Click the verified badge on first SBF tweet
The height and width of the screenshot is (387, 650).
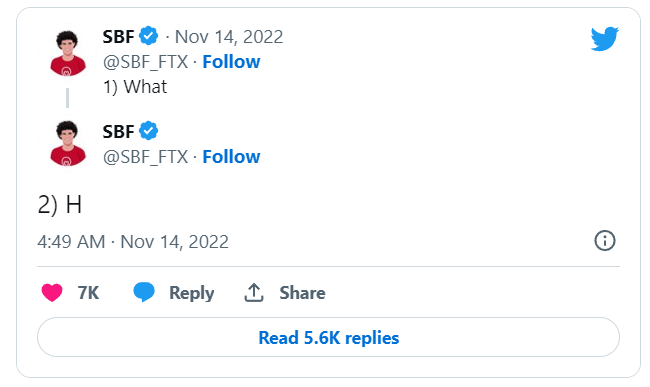148,36
